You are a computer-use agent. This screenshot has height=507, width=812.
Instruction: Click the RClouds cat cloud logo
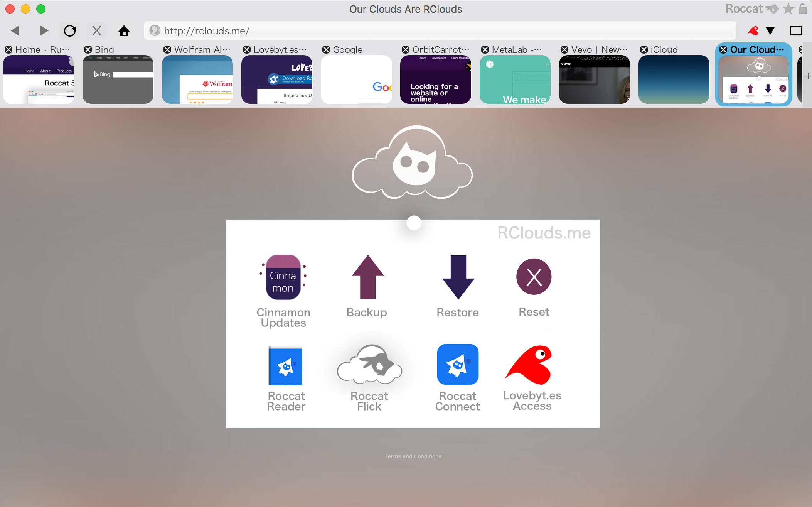tap(412, 162)
